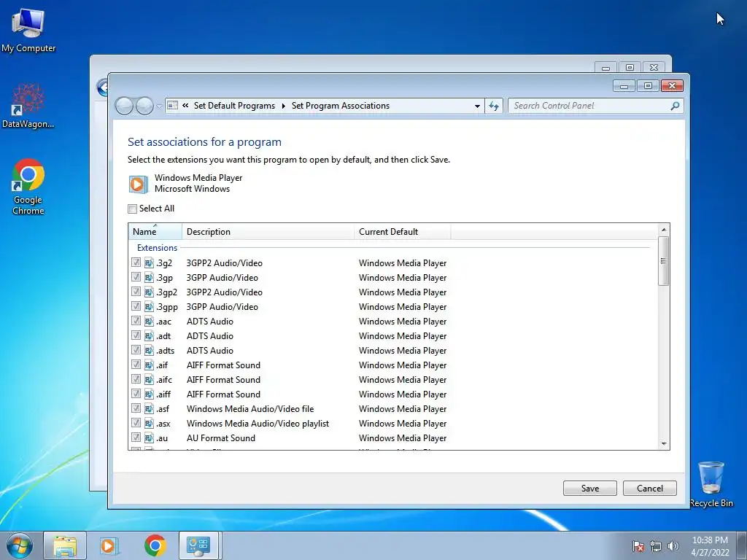Click the control panel address bar icon

(x=173, y=105)
